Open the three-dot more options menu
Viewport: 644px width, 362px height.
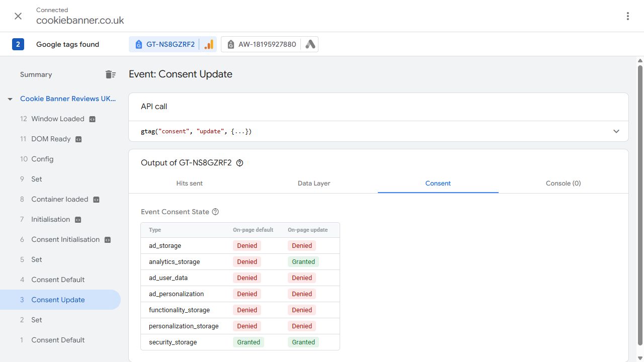(x=628, y=16)
